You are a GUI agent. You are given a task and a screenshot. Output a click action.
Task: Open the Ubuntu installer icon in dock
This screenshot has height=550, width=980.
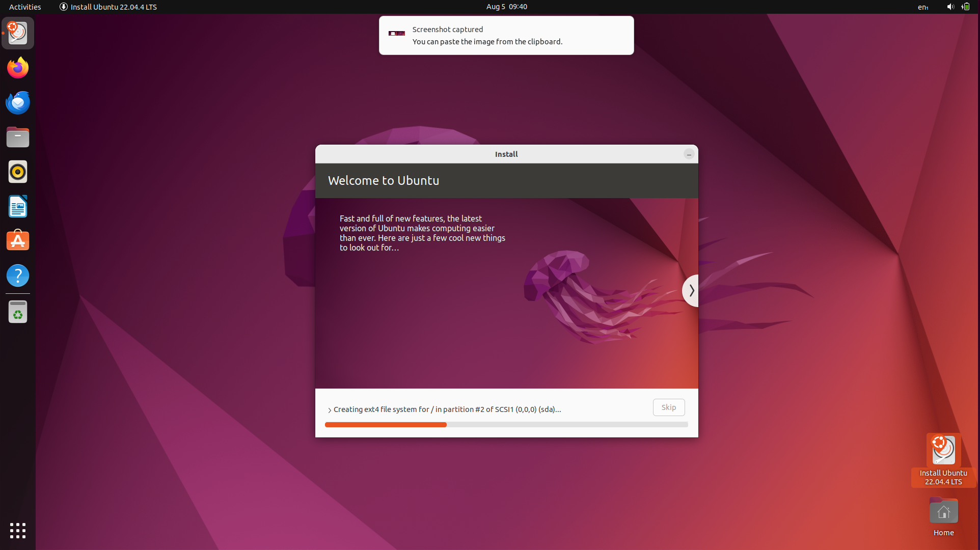tap(18, 33)
